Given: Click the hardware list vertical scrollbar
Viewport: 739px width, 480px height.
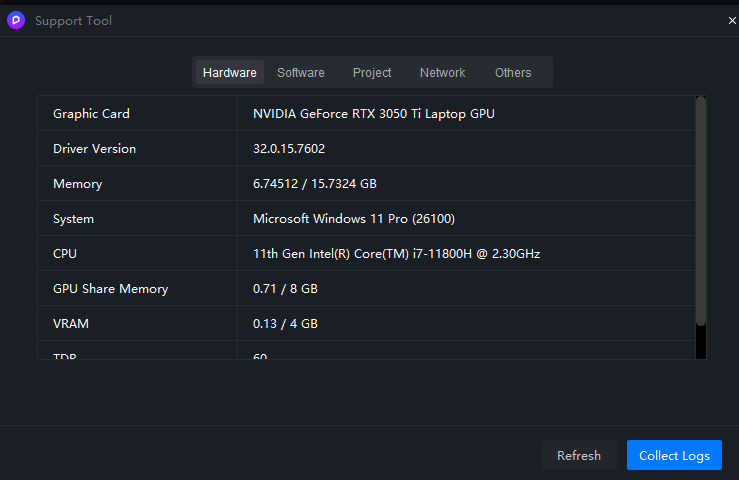Looking at the screenshot, I should (701, 211).
